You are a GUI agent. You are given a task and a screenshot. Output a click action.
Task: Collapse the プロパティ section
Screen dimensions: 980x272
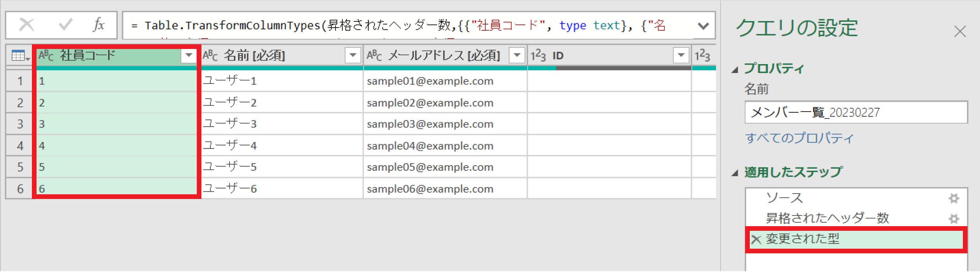click(735, 70)
